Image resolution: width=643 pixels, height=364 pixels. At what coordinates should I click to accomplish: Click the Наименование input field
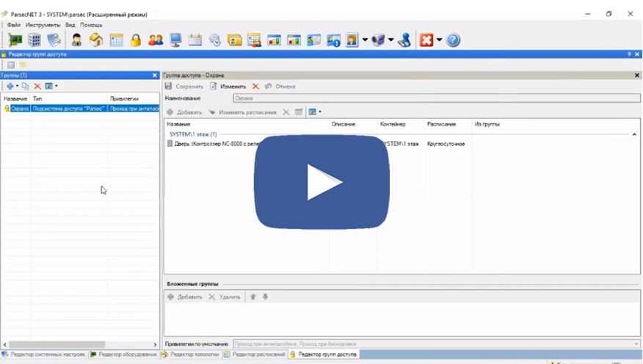click(436, 98)
